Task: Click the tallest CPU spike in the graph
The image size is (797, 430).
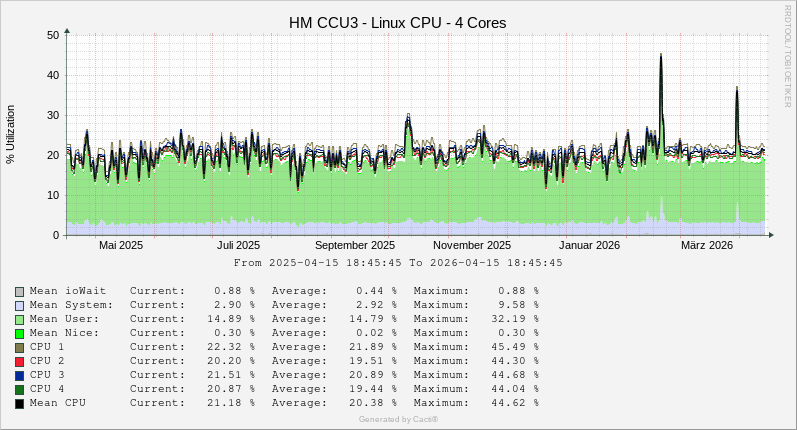Action: coord(661,58)
